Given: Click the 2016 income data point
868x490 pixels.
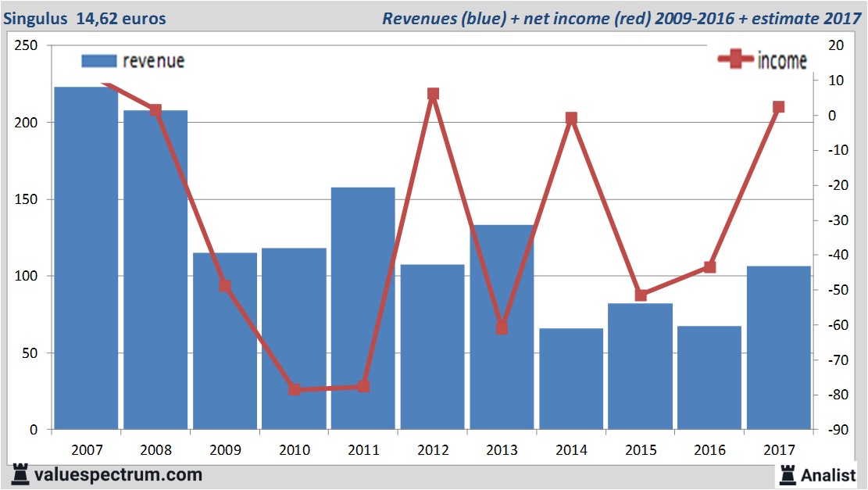Looking at the screenshot, I should tap(709, 267).
